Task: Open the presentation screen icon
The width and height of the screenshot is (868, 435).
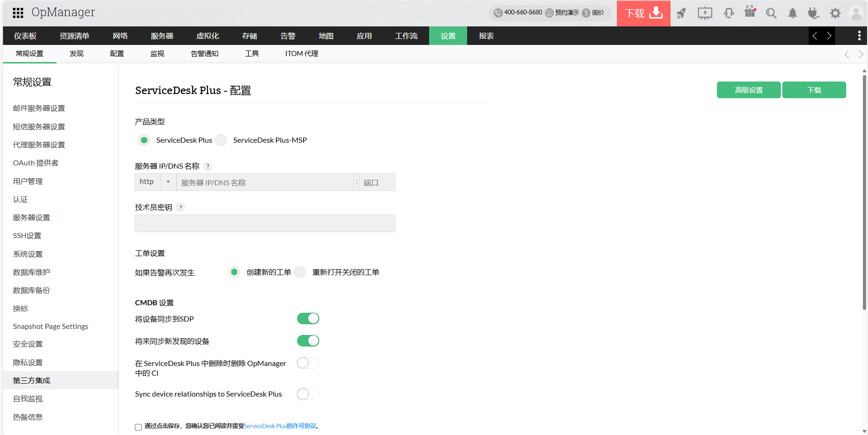Action: tap(705, 13)
